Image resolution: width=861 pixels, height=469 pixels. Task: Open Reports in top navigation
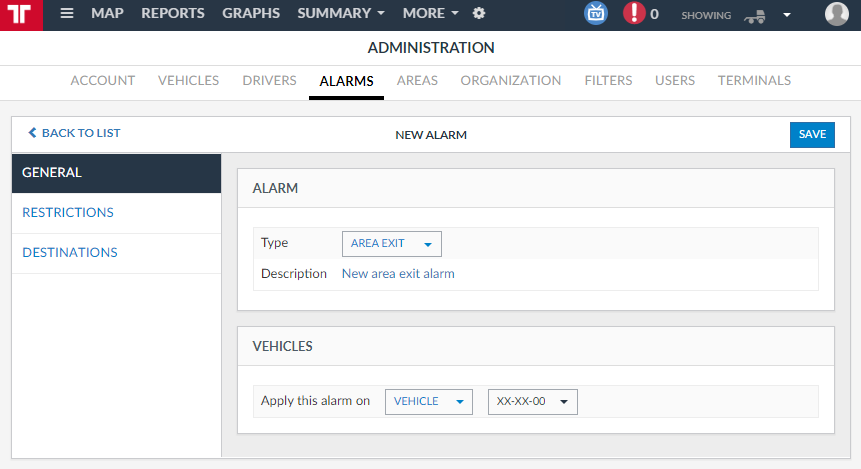(173, 13)
